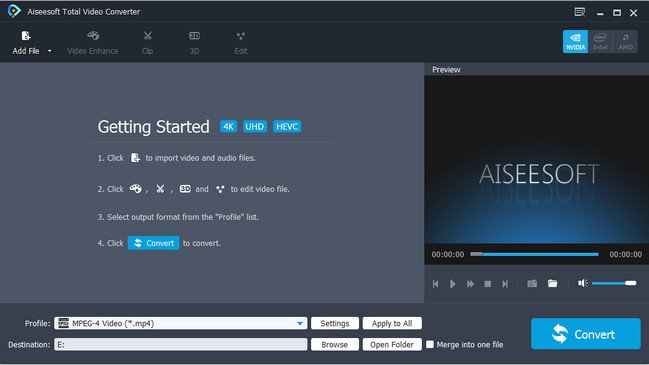649x365 pixels.
Task: Open the 3D settings tool
Action: (x=194, y=43)
